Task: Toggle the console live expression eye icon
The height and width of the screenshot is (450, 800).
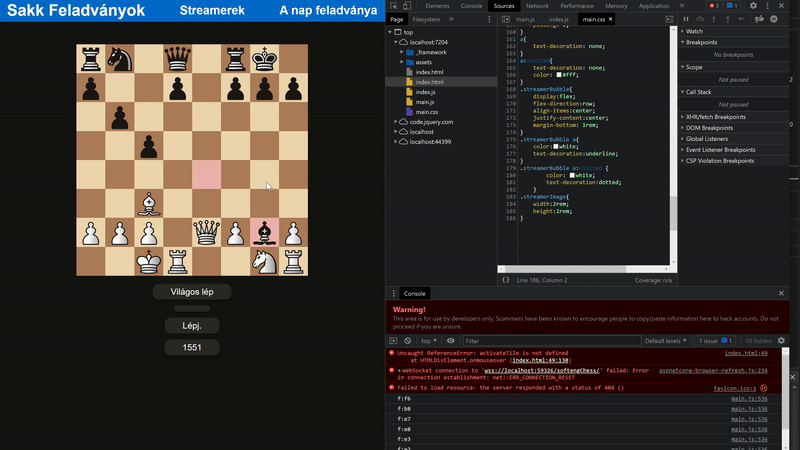Action: point(453,341)
